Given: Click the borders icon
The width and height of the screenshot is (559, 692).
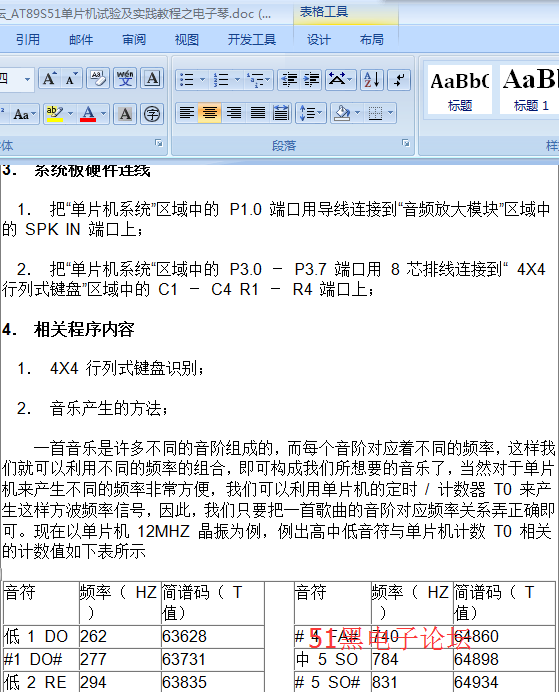Looking at the screenshot, I should coord(375,113).
